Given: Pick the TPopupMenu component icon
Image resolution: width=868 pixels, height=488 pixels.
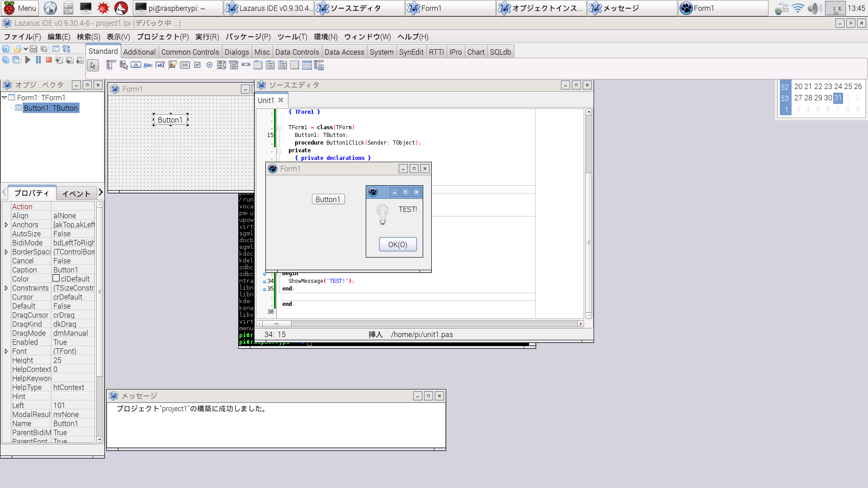Looking at the screenshot, I should coord(123,65).
